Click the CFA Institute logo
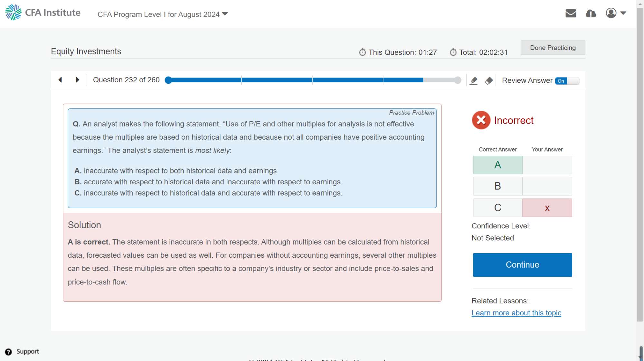The width and height of the screenshot is (644, 361). coord(43,13)
